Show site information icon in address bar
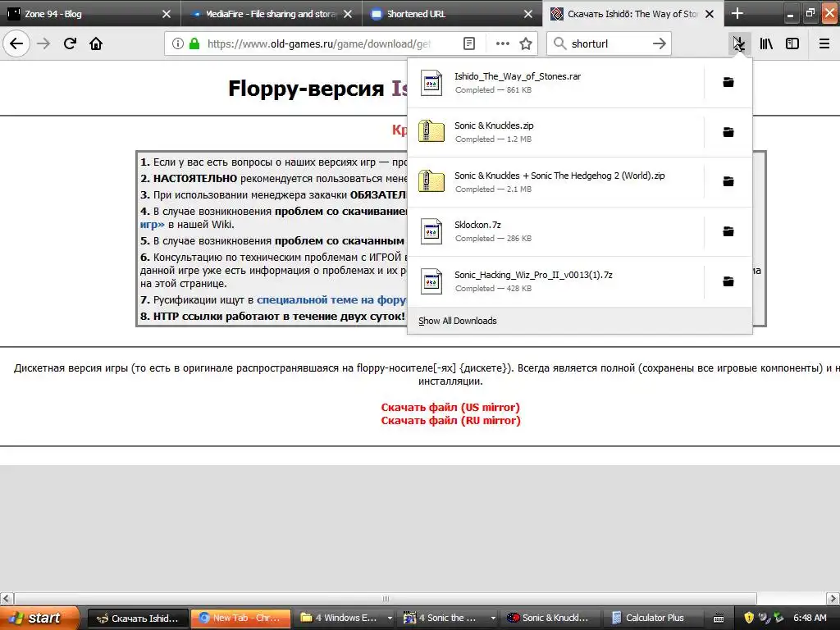The width and height of the screenshot is (840, 630). [x=178, y=44]
